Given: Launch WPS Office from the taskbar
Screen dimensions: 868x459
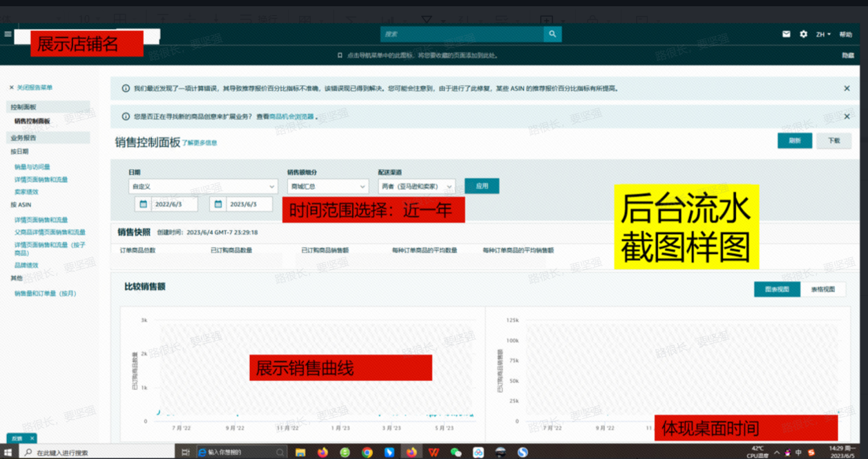Looking at the screenshot, I should point(433,453).
